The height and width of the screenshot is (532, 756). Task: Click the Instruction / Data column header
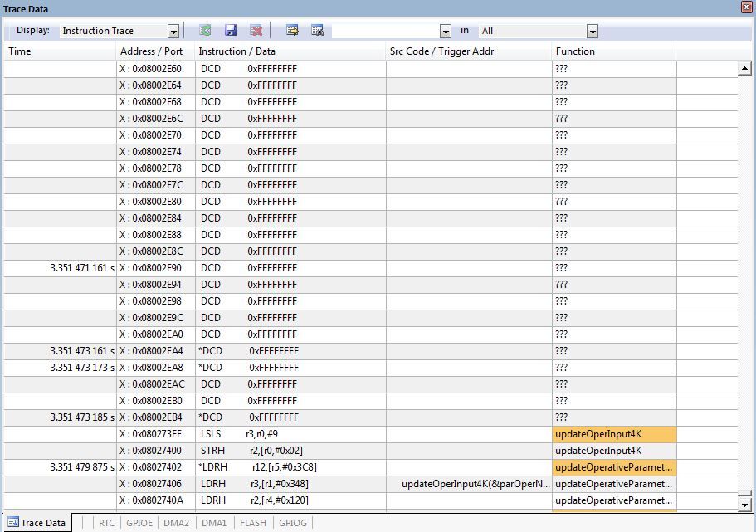click(x=290, y=51)
